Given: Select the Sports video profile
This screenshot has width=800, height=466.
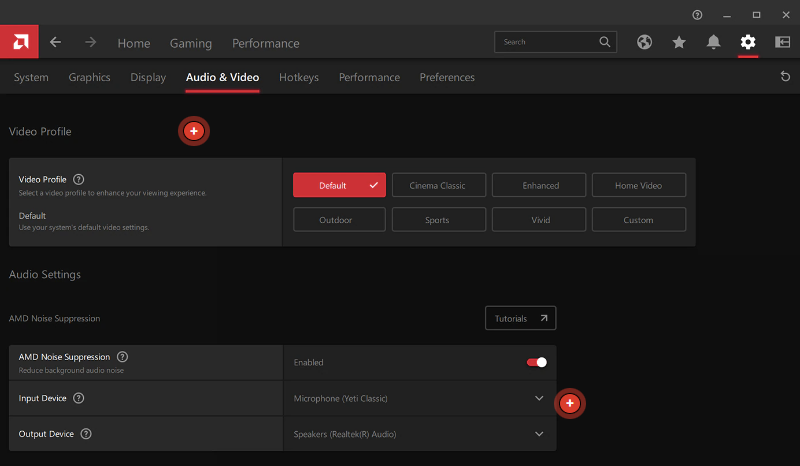Looking at the screenshot, I should 439,219.
